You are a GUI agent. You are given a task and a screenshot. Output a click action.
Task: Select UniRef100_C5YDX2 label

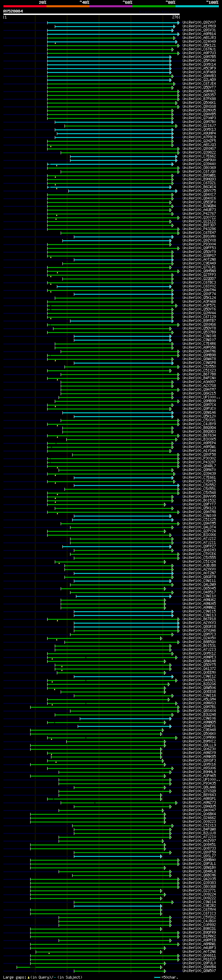coord(199,917)
